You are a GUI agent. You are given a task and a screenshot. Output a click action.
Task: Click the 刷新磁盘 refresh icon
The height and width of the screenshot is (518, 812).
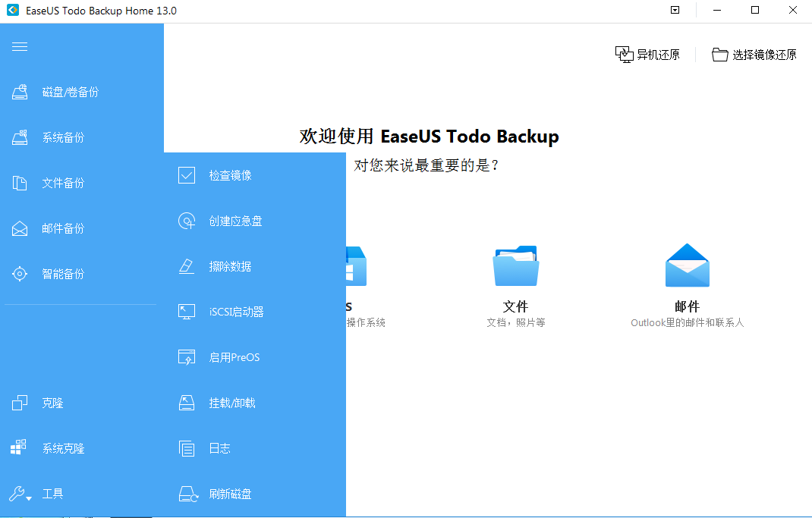pyautogui.click(x=188, y=494)
